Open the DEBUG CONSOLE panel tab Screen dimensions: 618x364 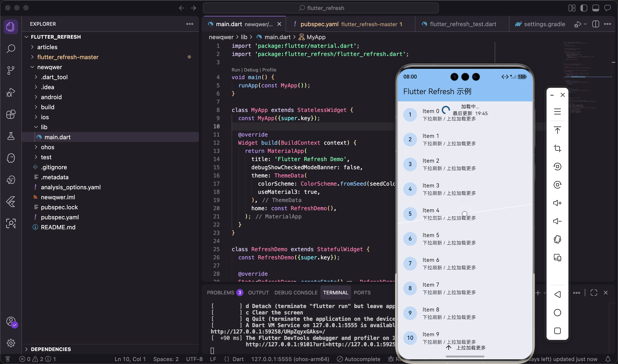296,293
